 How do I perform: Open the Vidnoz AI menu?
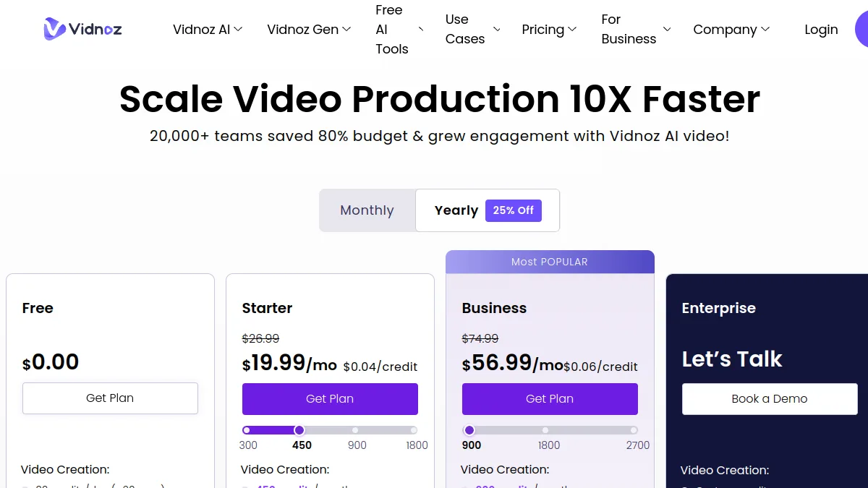(x=208, y=30)
